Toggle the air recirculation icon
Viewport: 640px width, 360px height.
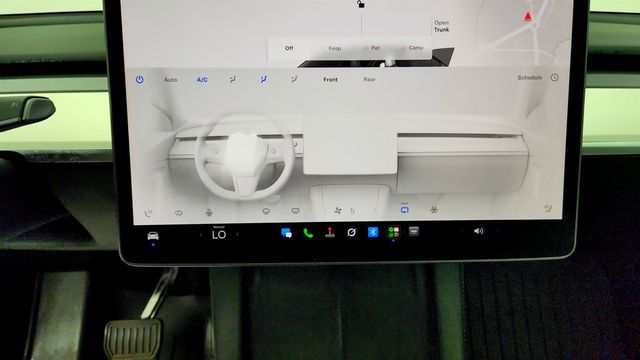404,210
